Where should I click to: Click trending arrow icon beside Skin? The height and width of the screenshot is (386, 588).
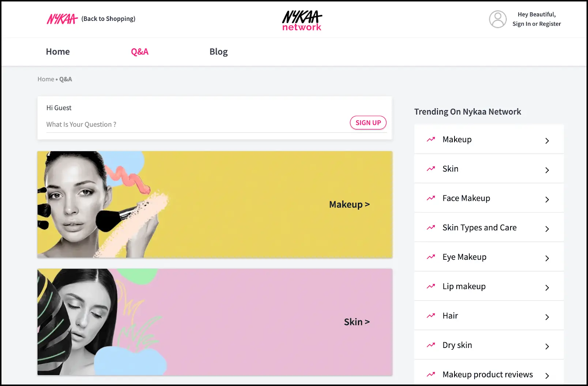click(x=431, y=169)
